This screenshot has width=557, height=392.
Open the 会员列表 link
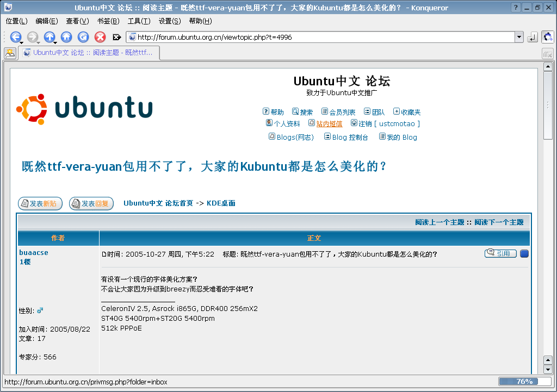[342, 112]
